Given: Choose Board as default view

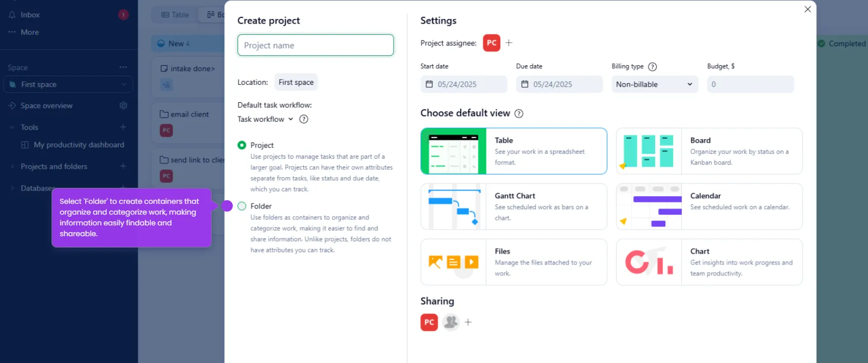Looking at the screenshot, I should point(709,151).
